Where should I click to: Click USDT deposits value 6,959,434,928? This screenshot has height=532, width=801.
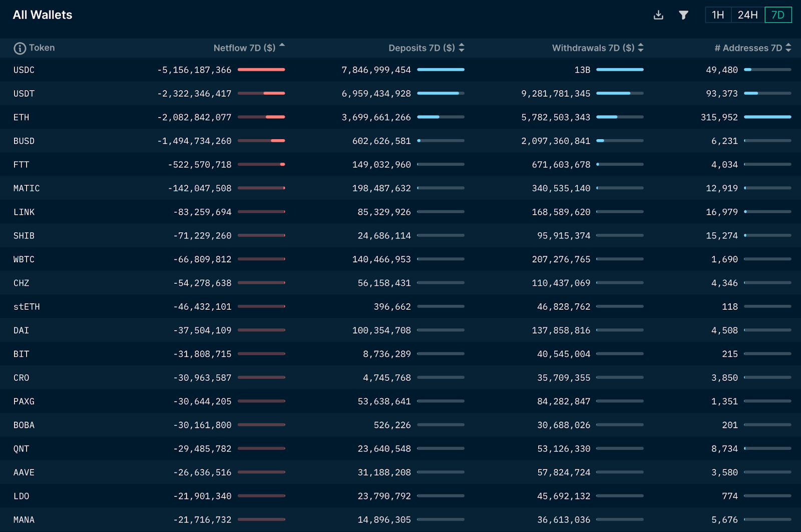tap(376, 94)
